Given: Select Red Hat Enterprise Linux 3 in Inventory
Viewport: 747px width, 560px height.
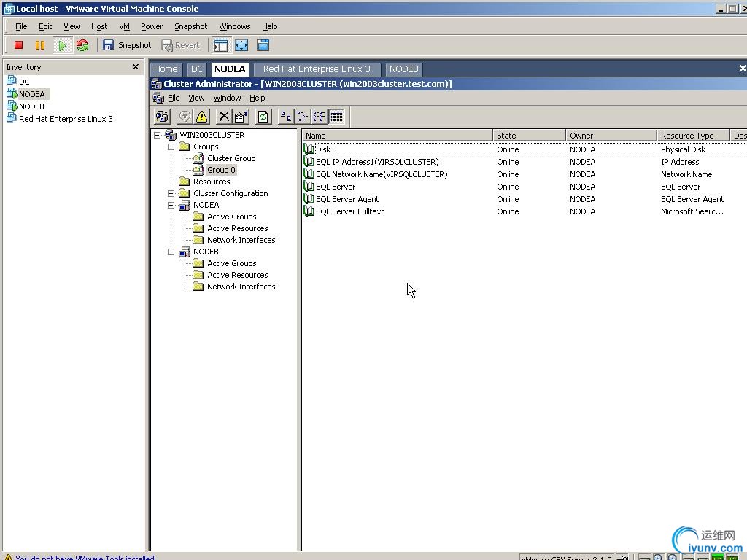Looking at the screenshot, I should tap(66, 119).
